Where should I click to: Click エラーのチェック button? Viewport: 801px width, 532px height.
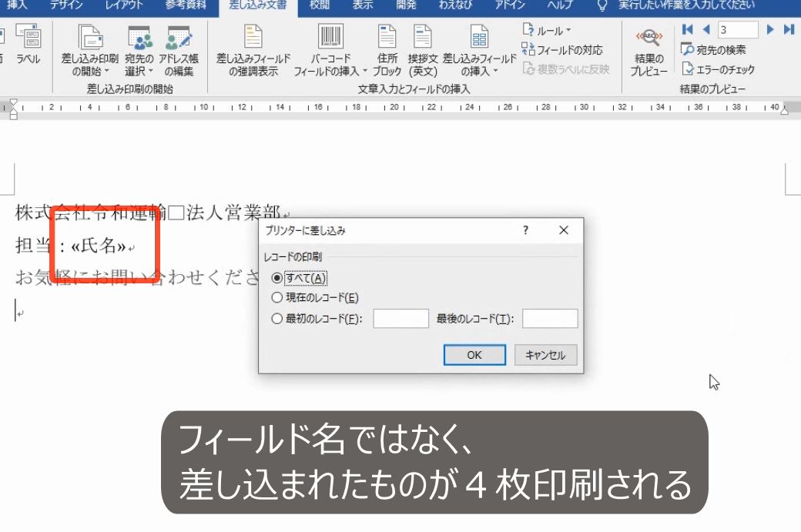click(x=718, y=69)
